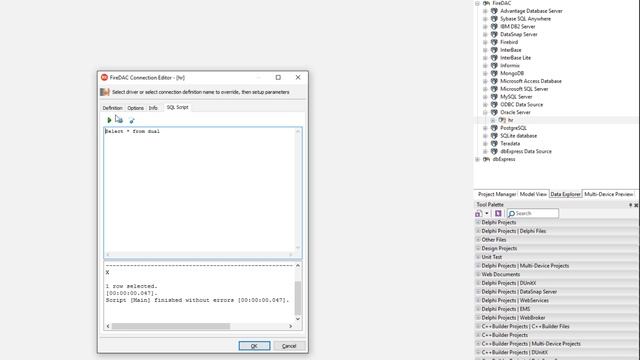This screenshot has height=360, width=640.
Task: Expand the dbExpress root node
Action: coord(478,159)
